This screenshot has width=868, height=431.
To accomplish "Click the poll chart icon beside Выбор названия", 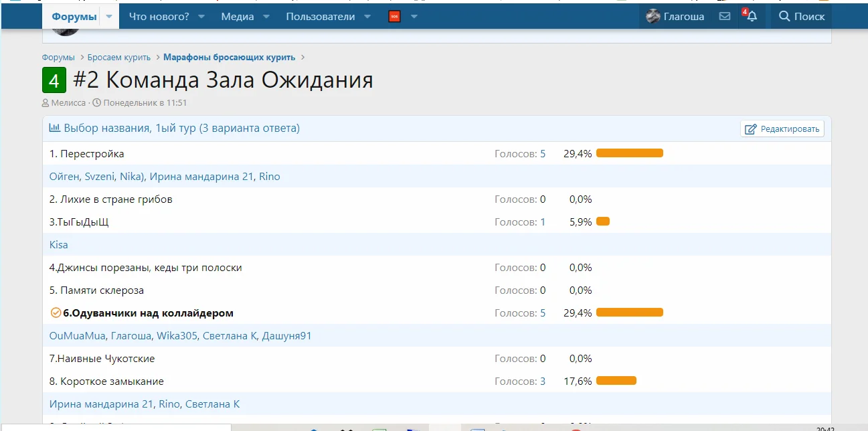I will [55, 128].
